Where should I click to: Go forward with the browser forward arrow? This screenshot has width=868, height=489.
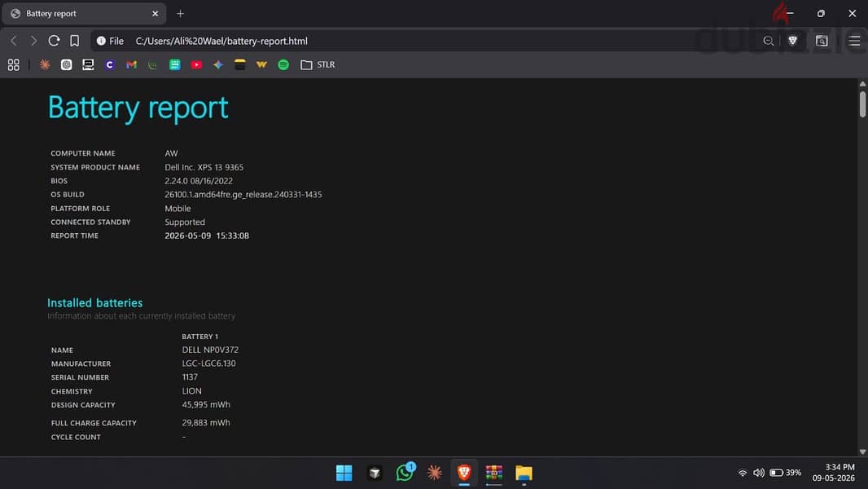pos(33,41)
